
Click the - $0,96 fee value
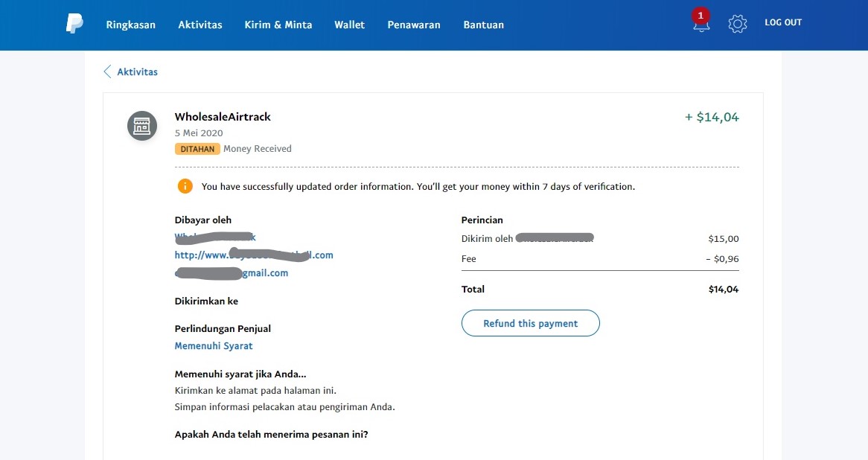(x=722, y=259)
